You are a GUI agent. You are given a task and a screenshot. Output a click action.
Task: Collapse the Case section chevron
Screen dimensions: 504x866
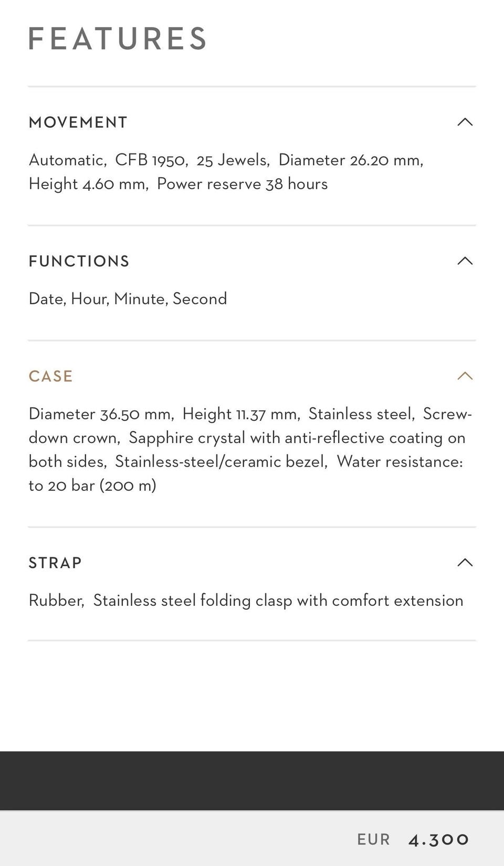click(465, 376)
